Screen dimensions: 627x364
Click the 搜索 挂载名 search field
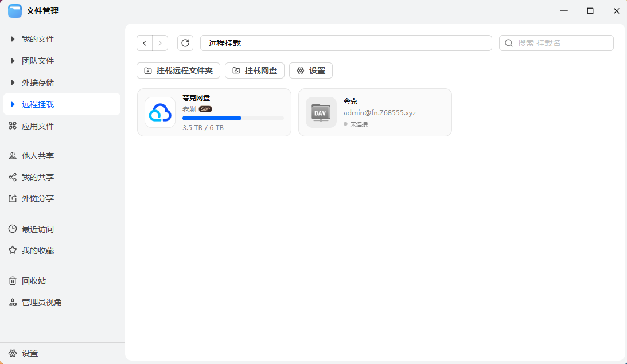tap(556, 42)
